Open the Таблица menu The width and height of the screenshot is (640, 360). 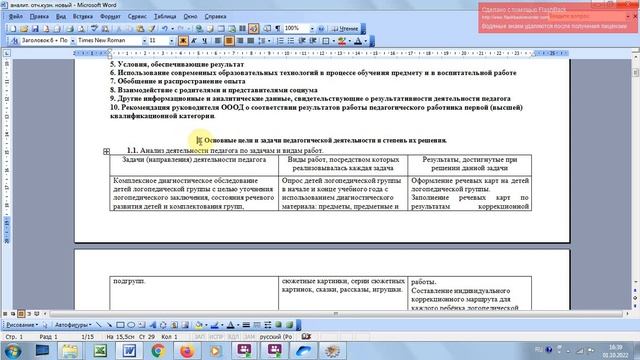tap(165, 17)
